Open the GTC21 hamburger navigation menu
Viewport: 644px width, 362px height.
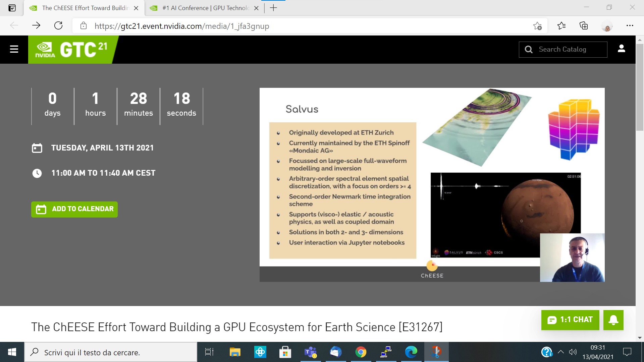pos(14,49)
